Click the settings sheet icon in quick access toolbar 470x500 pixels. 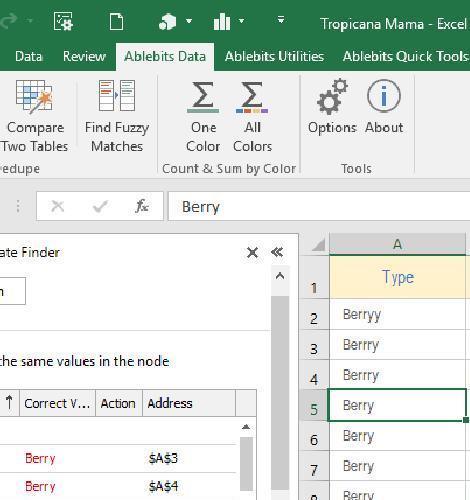63,21
